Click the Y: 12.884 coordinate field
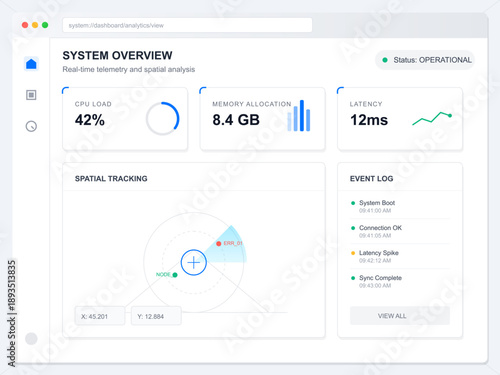The height and width of the screenshot is (375, 500). pos(156,316)
